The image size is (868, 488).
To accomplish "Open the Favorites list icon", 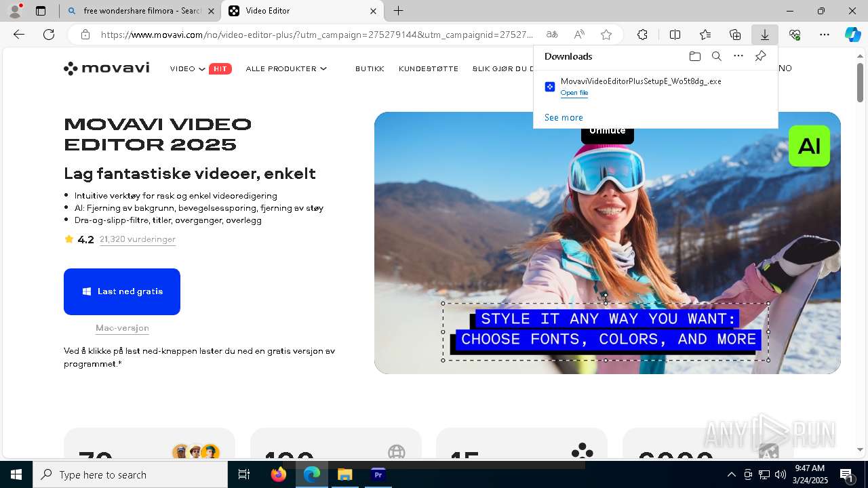I will click(x=705, y=35).
